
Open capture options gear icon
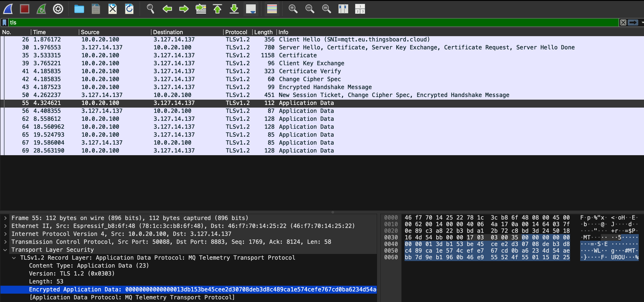coord(58,9)
